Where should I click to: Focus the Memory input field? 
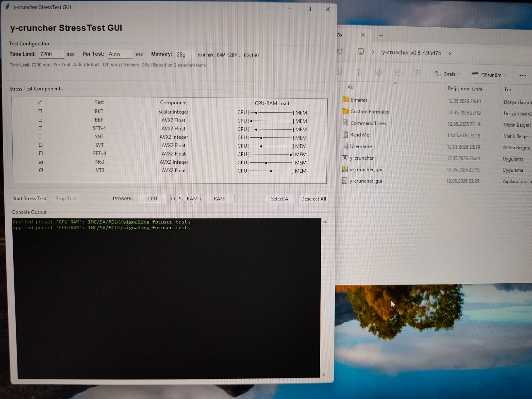tap(185, 54)
